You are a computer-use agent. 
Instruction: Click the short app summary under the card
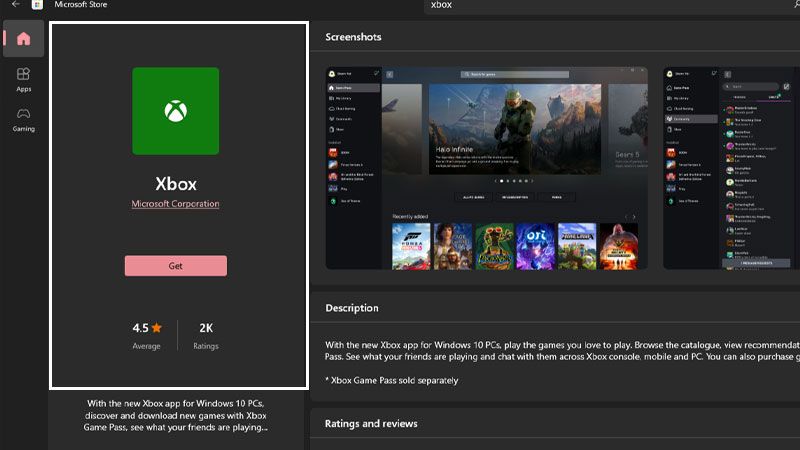pyautogui.click(x=176, y=415)
